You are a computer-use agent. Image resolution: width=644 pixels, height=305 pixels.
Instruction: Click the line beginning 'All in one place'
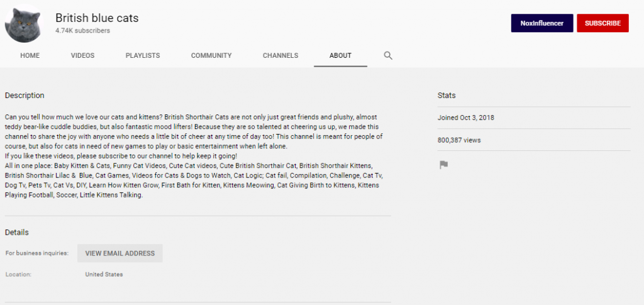pos(189,166)
